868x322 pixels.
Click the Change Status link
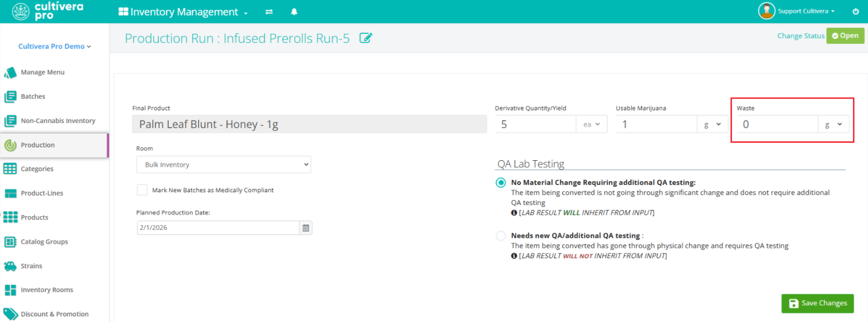tap(801, 35)
